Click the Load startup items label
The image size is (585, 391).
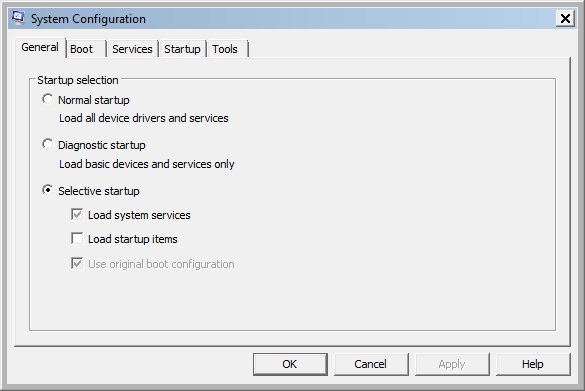[x=133, y=239]
